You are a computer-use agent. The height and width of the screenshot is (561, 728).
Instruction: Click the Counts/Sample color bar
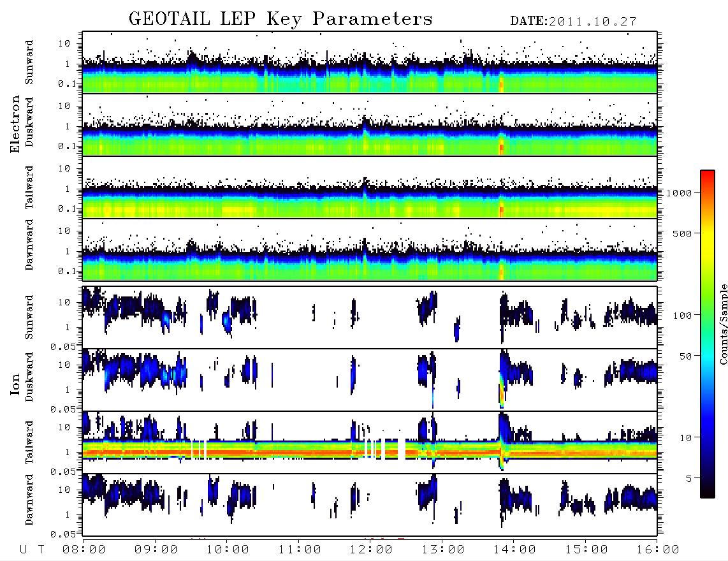707,334
